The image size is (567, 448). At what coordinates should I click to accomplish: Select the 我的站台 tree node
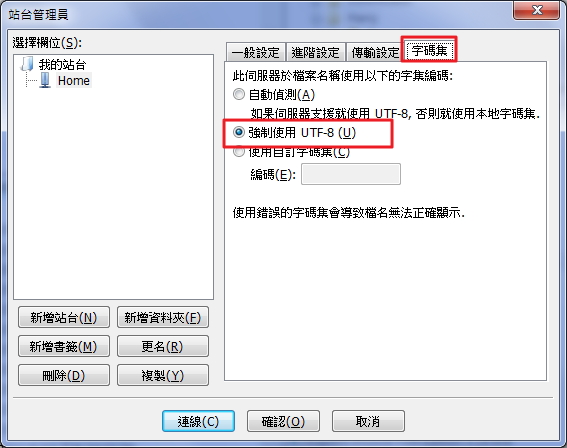click(62, 65)
